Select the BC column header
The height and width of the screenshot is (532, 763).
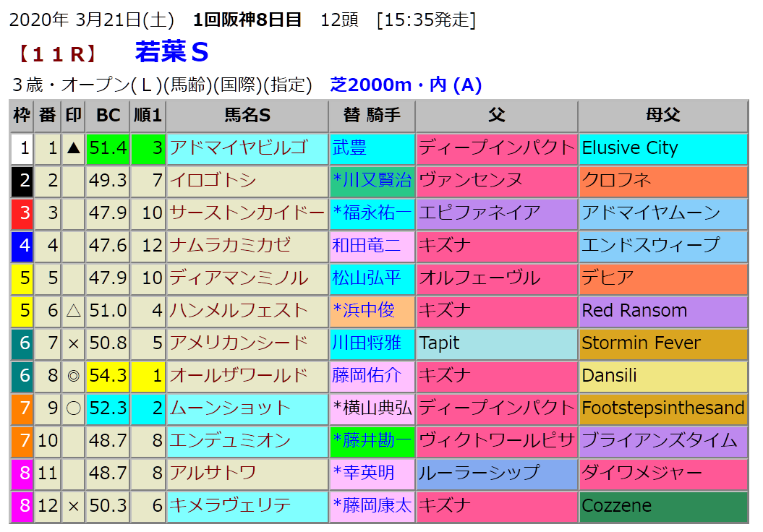108,116
